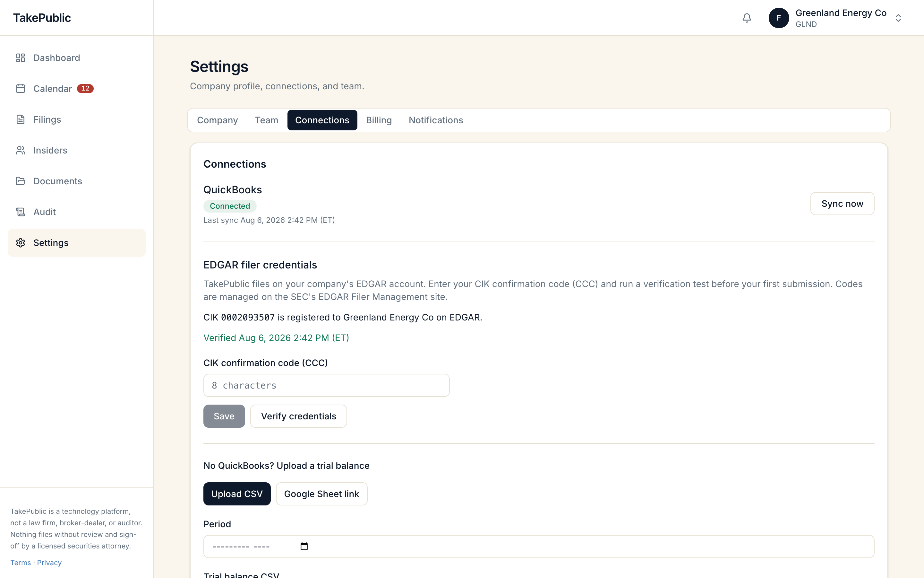Click the CIK number 0002093507
Screen dimensions: 924x578
click(x=248, y=317)
